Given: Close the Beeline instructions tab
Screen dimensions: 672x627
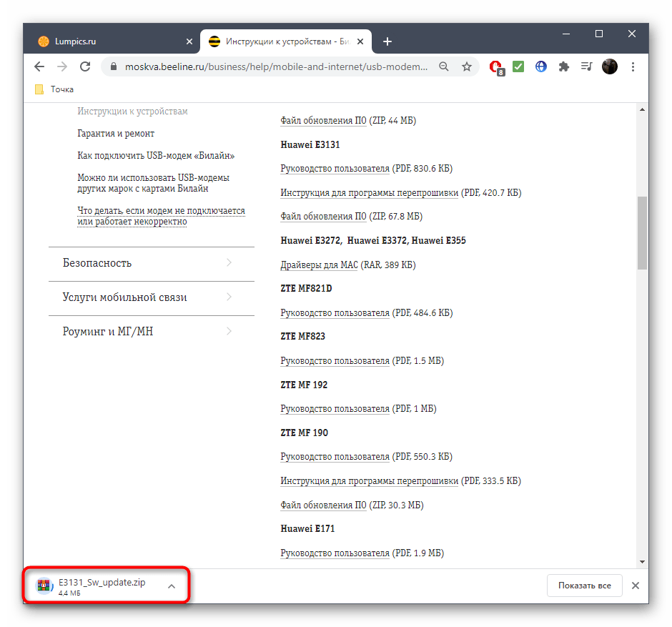Looking at the screenshot, I should coord(360,41).
